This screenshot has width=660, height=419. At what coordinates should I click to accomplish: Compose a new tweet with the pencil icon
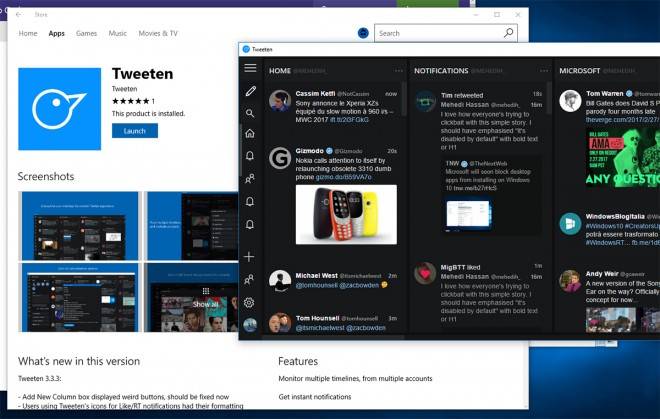pos(250,91)
